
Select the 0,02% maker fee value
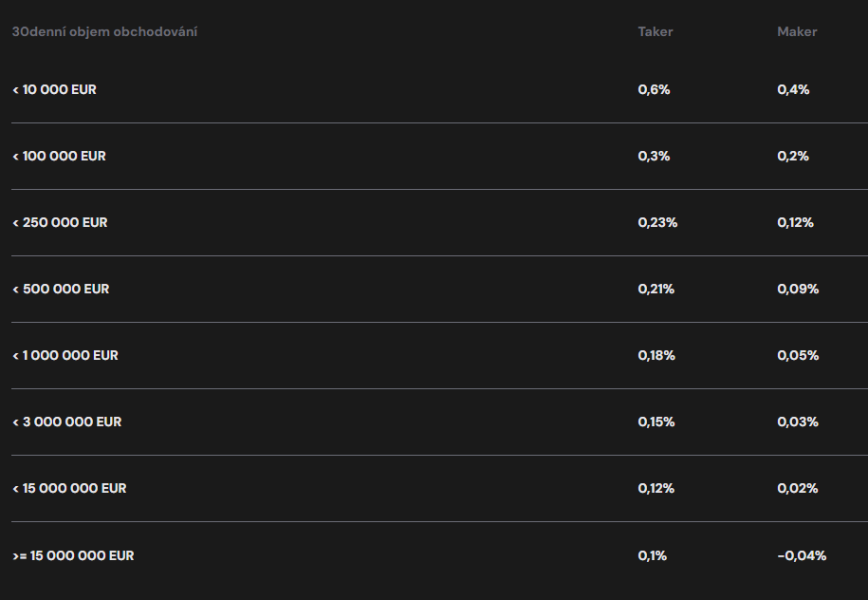point(797,488)
